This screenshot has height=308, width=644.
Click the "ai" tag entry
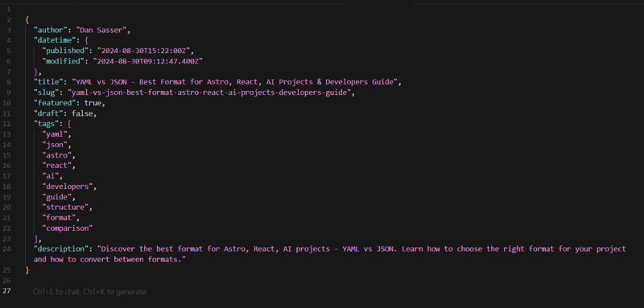pos(51,176)
